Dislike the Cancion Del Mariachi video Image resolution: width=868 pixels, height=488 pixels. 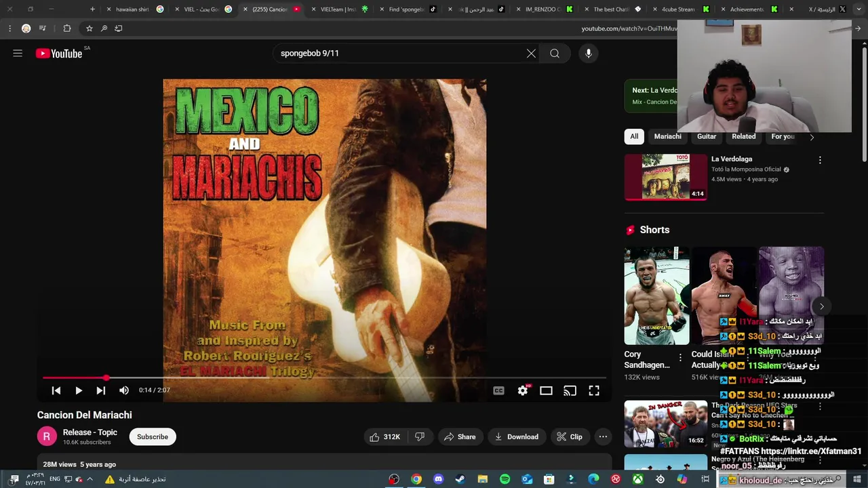[420, 437]
